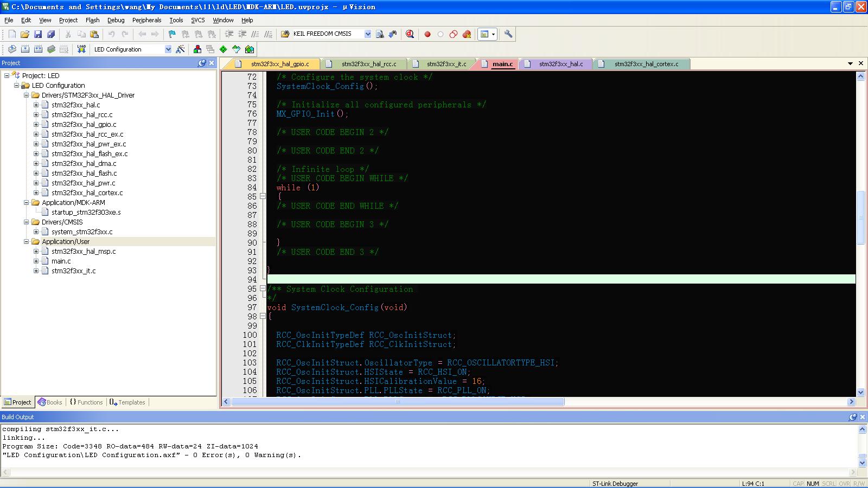Open the Select Software Packs icon
Image resolution: width=868 pixels, height=488 pixels.
(x=237, y=49)
